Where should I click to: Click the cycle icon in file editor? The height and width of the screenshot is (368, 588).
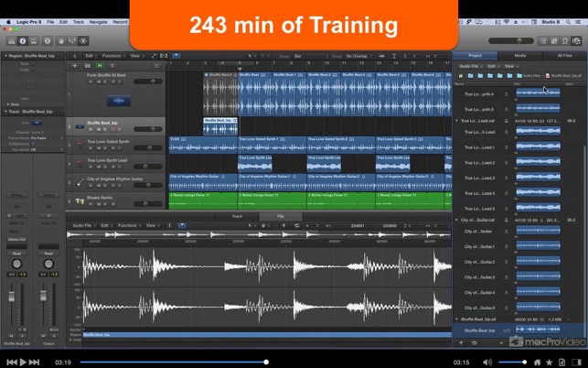click(296, 226)
